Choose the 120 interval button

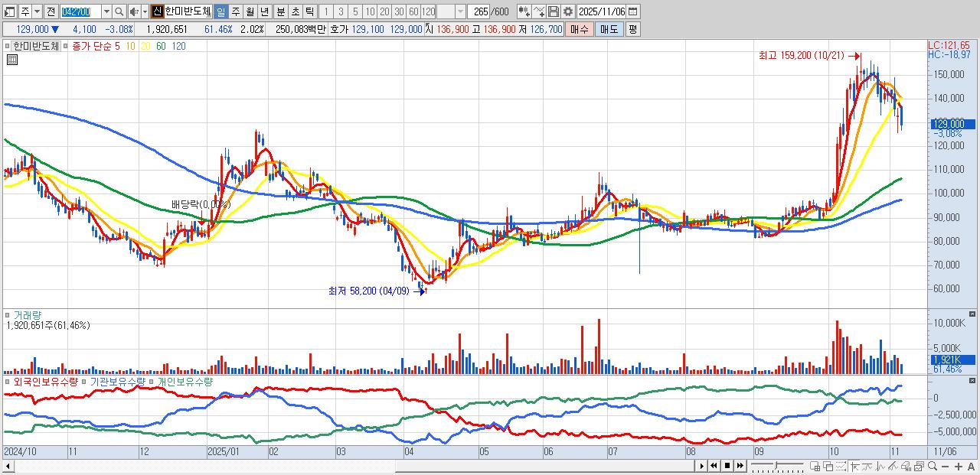(428, 11)
